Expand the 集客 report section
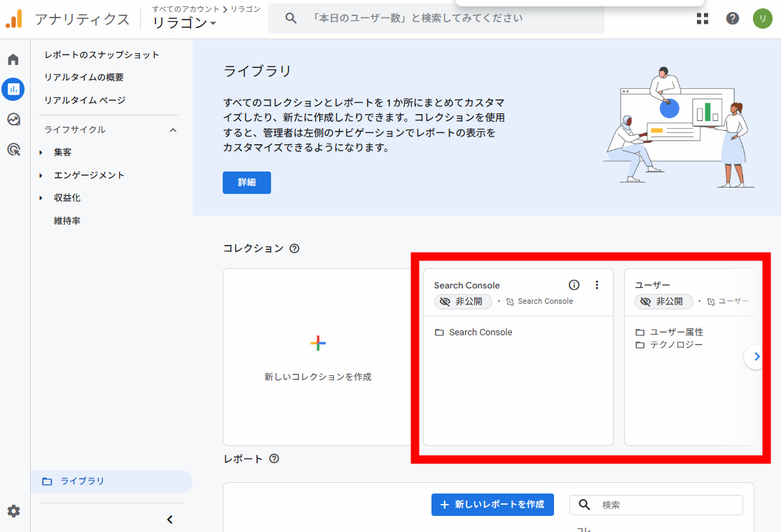 [62, 153]
